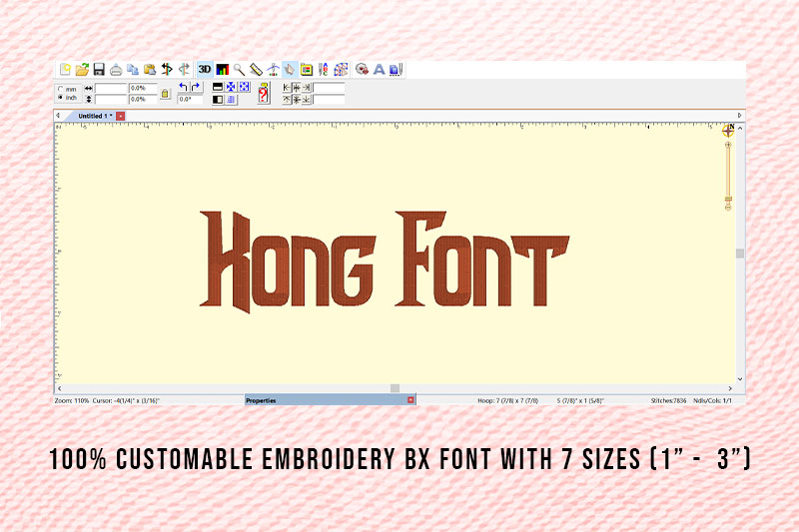Mirror the design with faded flip icon
Screen dimensions: 799x532
click(x=184, y=69)
